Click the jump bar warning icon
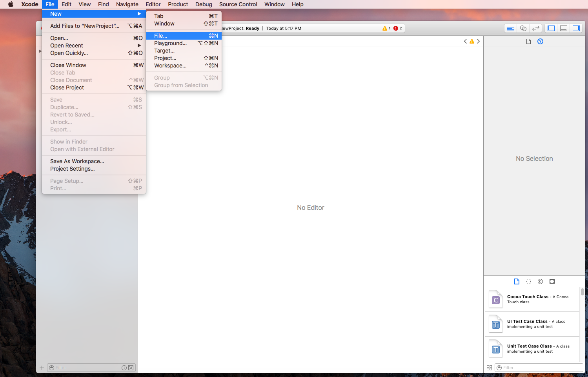This screenshot has width=588, height=377. 472,41
